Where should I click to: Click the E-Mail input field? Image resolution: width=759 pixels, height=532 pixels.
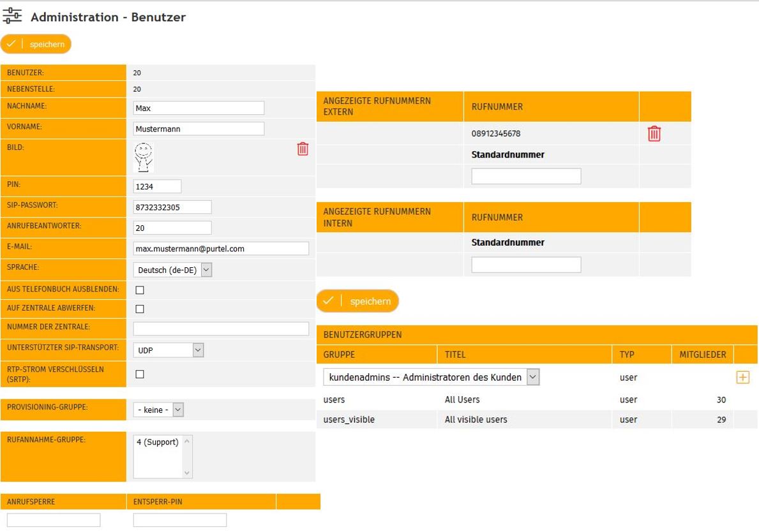(220, 249)
